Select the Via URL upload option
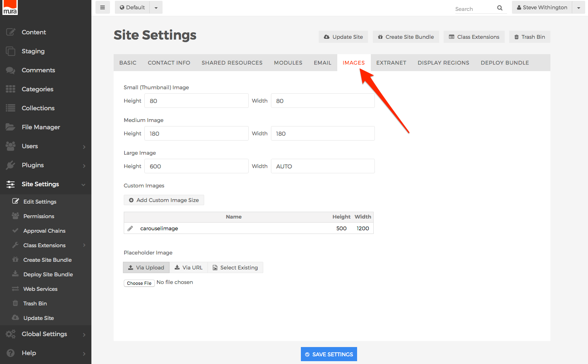 [x=188, y=267]
